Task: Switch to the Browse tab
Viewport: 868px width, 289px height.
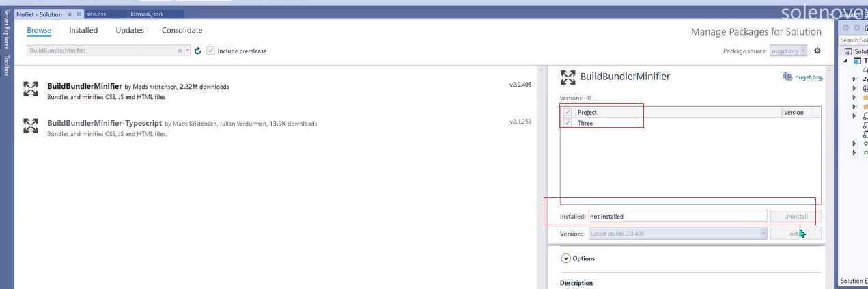Action: coord(39,31)
